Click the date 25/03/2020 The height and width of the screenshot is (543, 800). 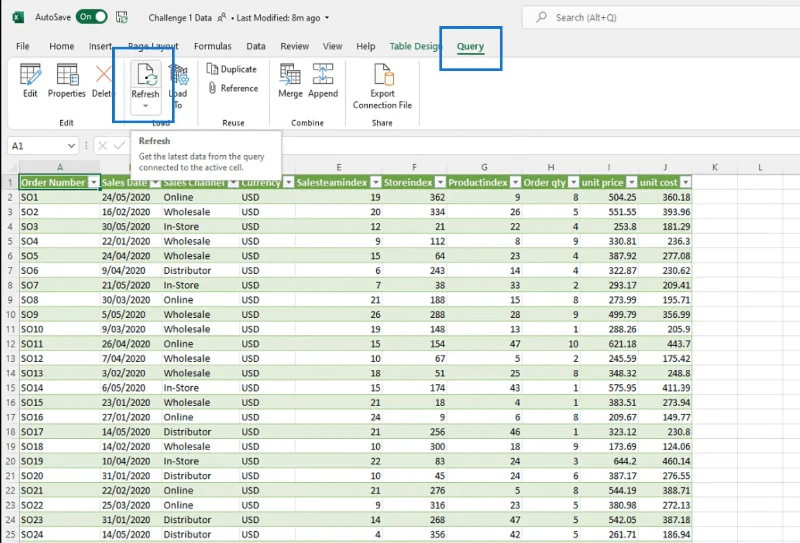click(126, 505)
